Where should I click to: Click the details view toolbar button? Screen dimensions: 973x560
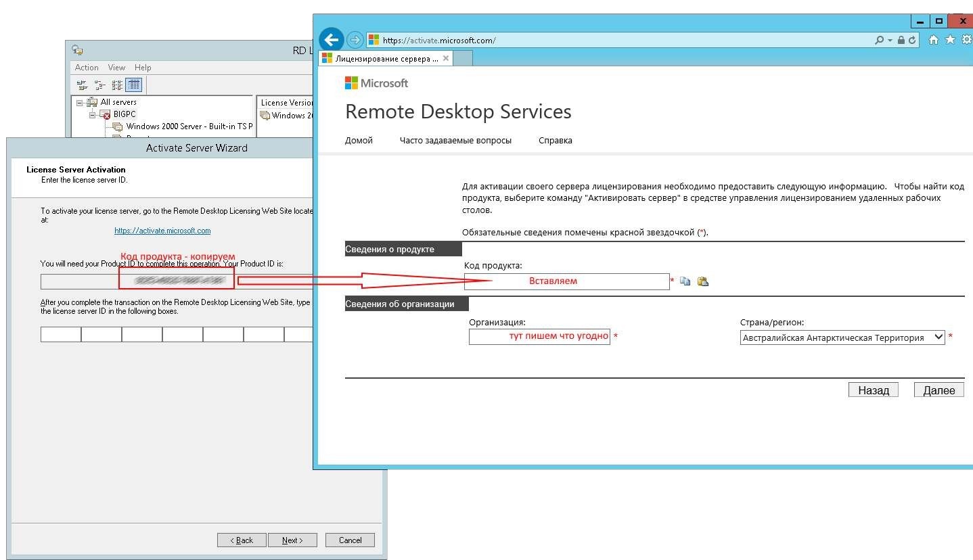[x=133, y=85]
